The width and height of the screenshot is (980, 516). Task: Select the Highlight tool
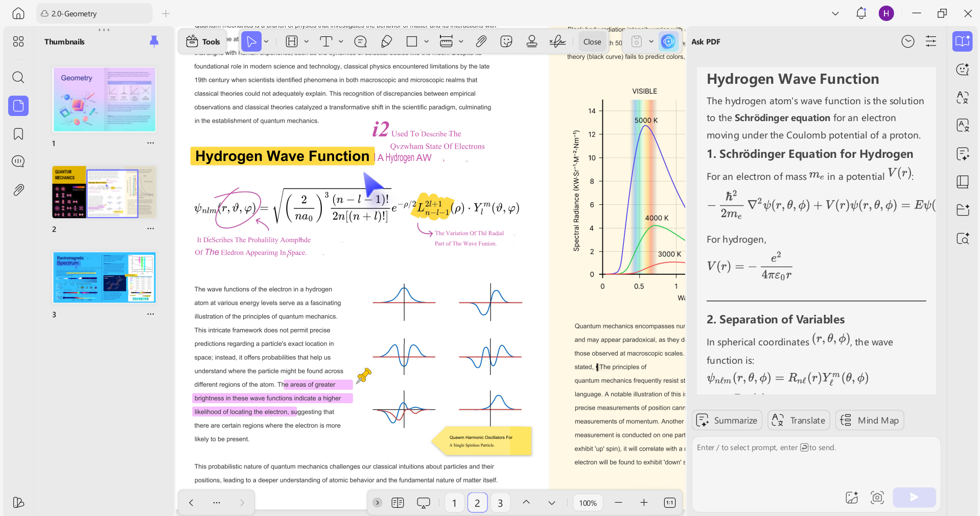[x=292, y=41]
